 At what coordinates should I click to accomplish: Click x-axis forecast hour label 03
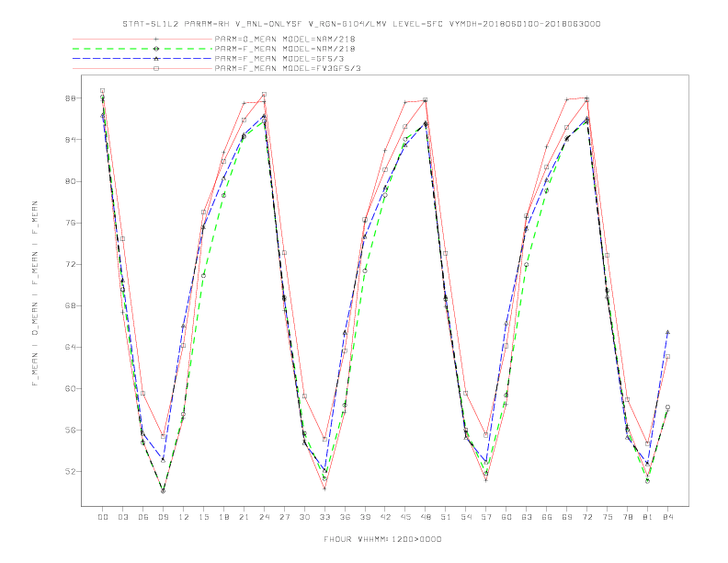[122, 517]
